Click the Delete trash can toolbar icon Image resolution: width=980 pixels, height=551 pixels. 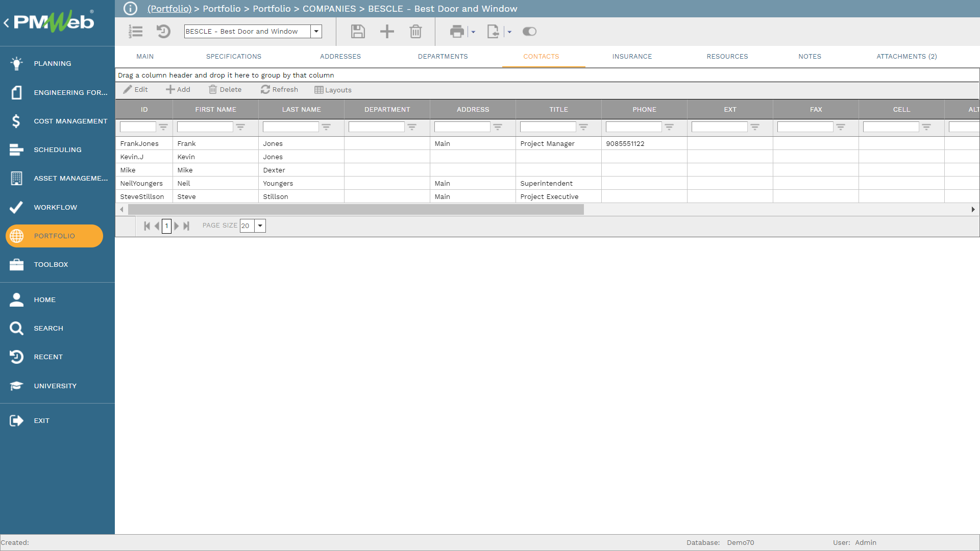click(x=415, y=32)
